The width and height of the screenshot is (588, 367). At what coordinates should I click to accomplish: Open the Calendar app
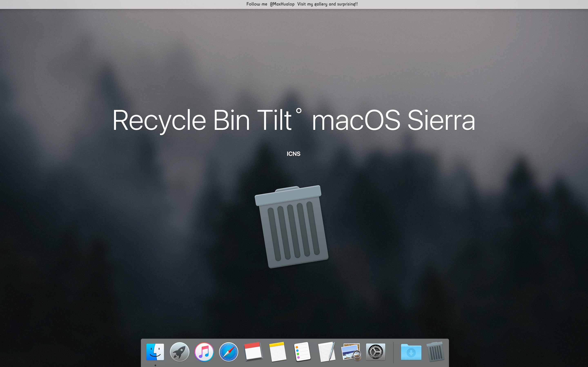(x=253, y=352)
